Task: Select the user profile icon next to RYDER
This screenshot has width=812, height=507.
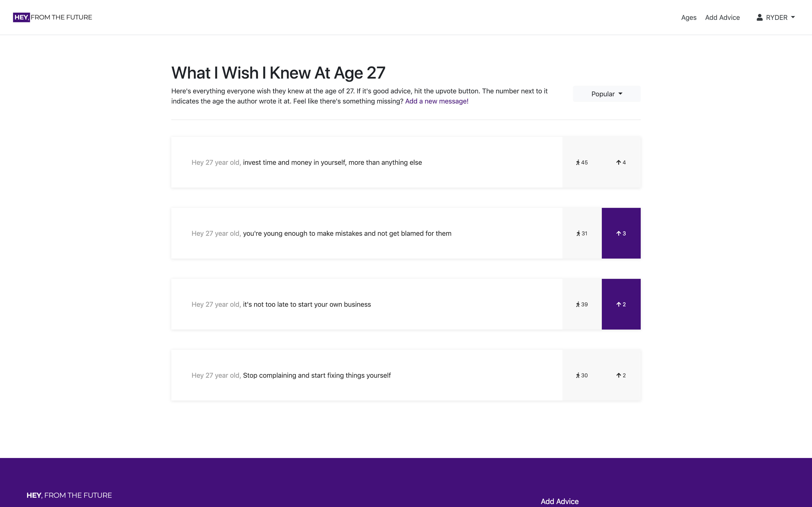Action: pyautogui.click(x=759, y=17)
